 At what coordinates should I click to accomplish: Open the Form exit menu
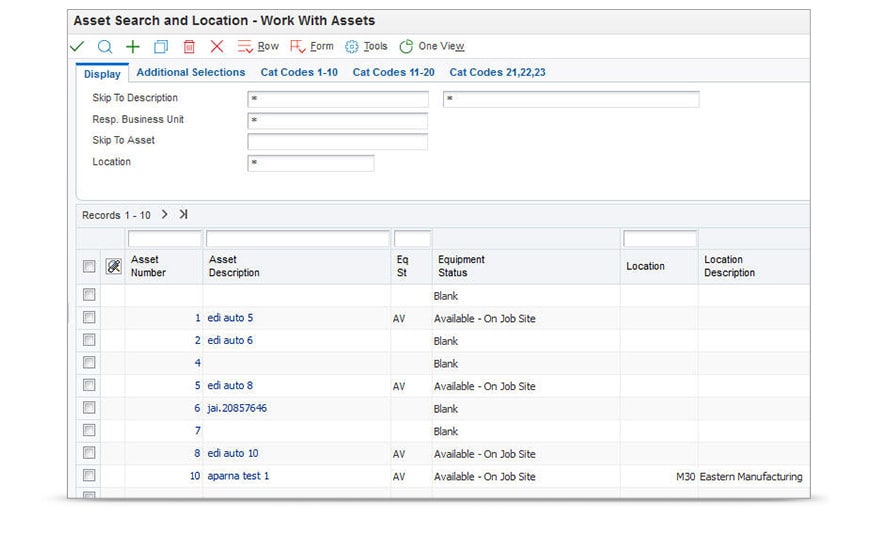(312, 47)
